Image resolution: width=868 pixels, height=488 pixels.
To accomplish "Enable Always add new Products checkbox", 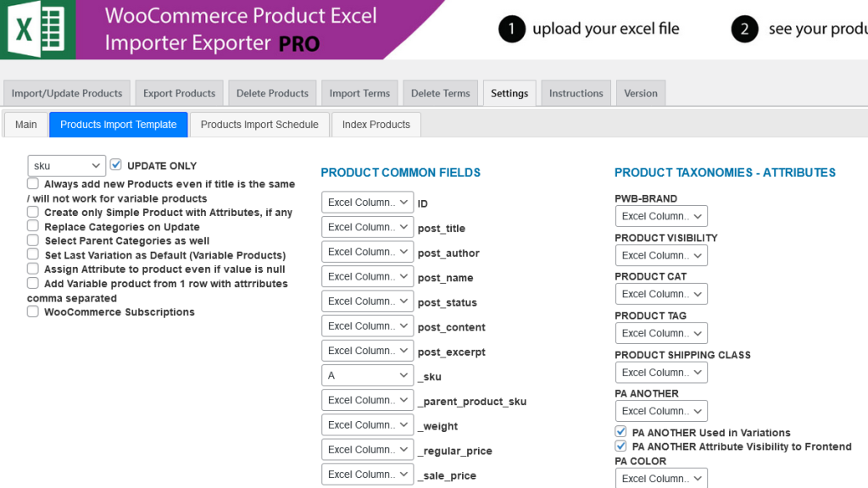I will (x=33, y=183).
